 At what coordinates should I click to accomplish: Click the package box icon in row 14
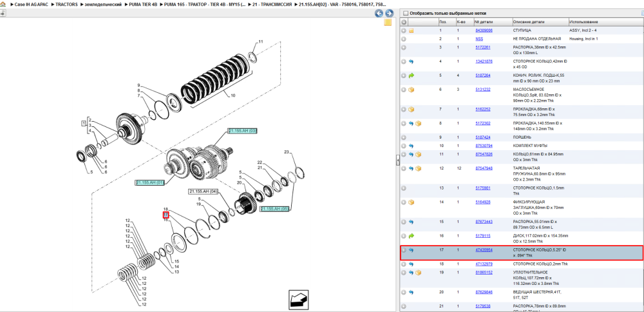pos(411,202)
